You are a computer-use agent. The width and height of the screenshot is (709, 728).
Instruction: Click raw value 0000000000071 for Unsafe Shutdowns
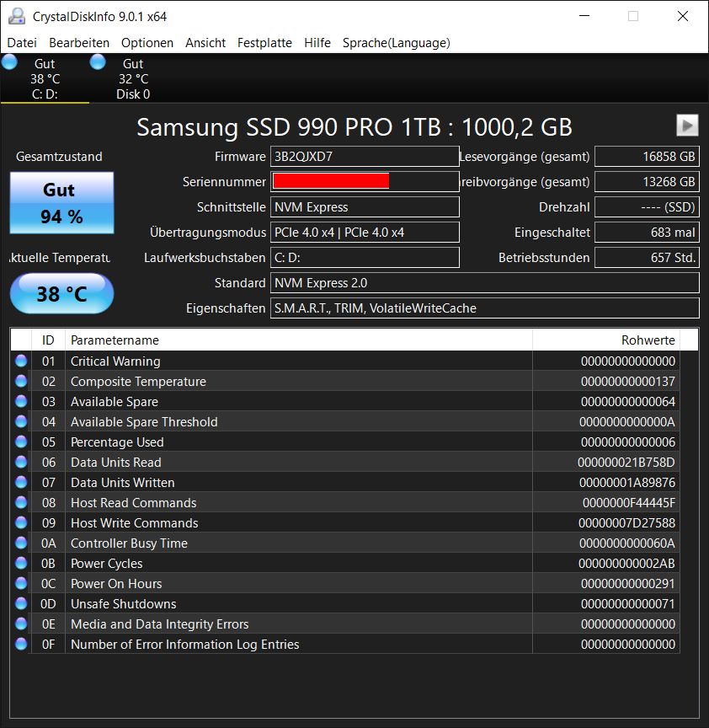point(628,603)
